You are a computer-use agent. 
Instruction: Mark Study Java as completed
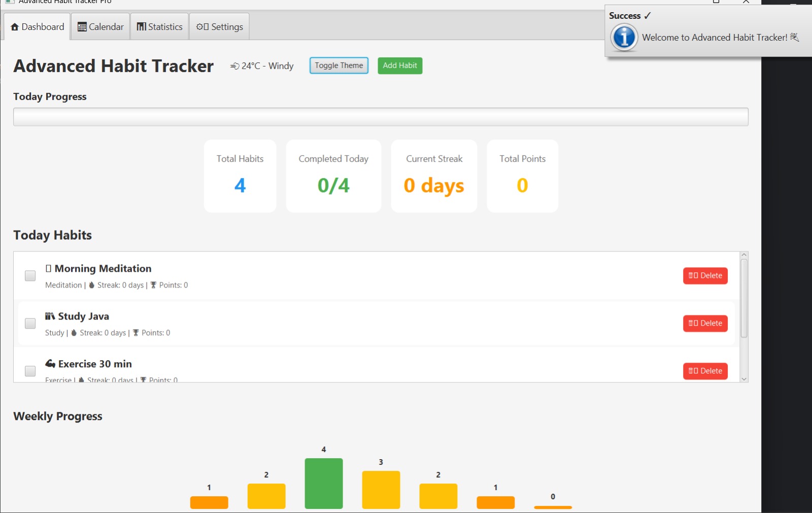[30, 324]
